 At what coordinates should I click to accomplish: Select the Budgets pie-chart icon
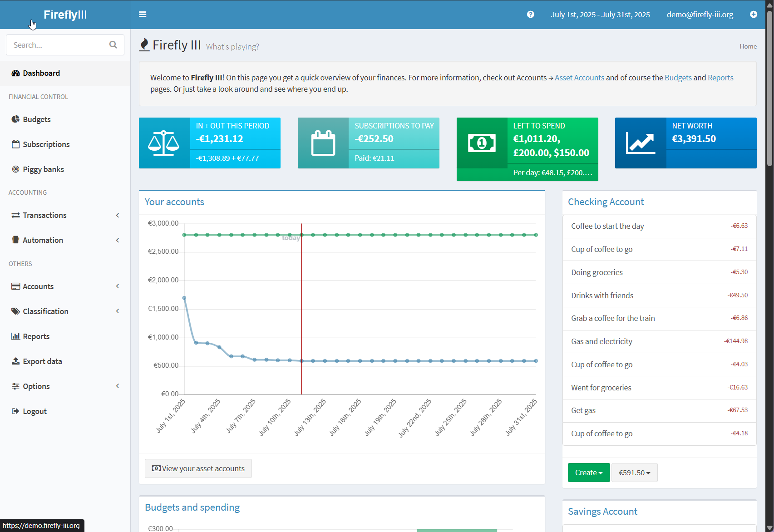tap(16, 119)
